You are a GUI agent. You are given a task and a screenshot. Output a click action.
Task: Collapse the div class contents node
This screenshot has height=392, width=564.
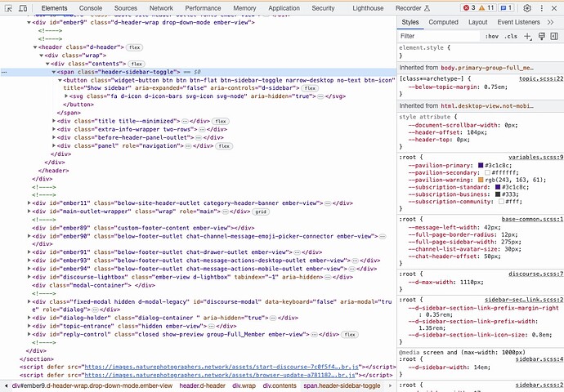tap(47, 64)
